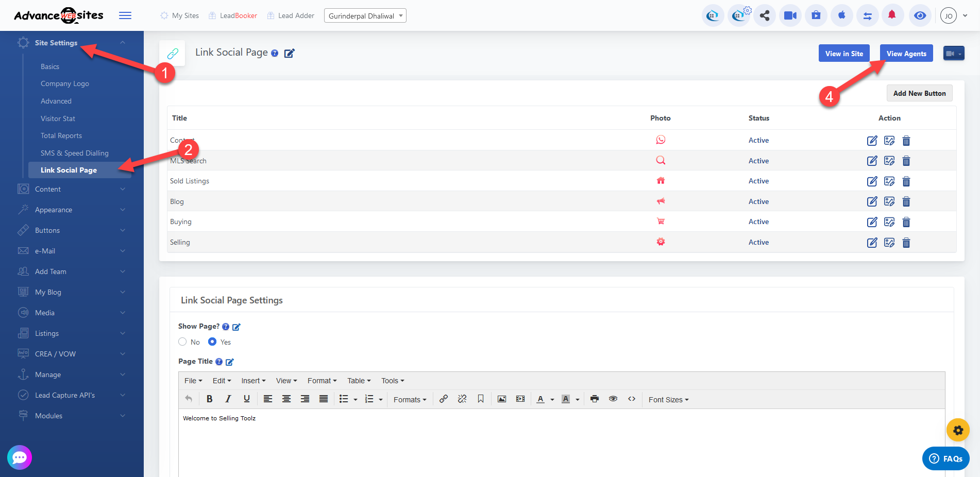Open the Gurinderpal Dhaliwal dropdown
This screenshot has width=980, height=477.
[x=365, y=16]
